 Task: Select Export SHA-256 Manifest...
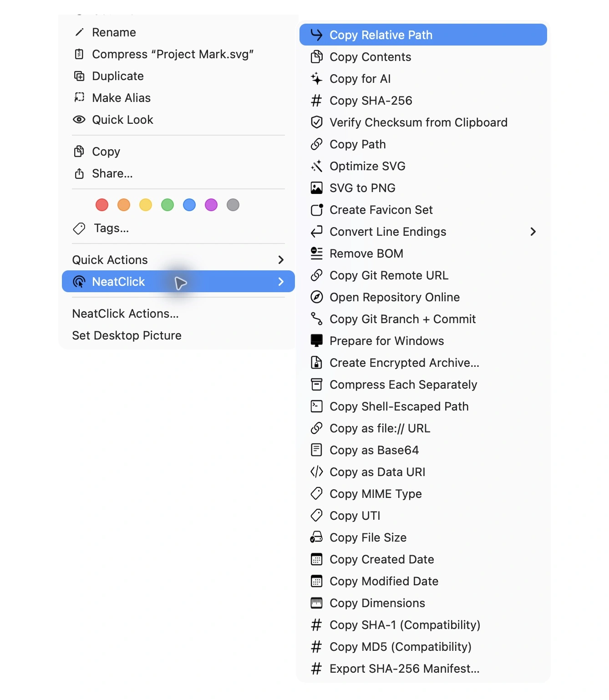[x=423, y=668]
